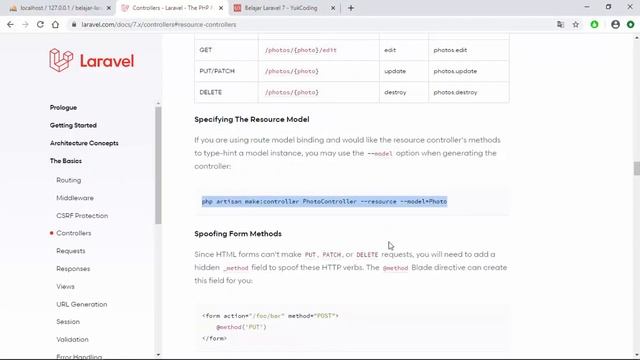The image size is (640, 360).
Task: Click the PUT/PATCH table cell
Action: click(226, 71)
